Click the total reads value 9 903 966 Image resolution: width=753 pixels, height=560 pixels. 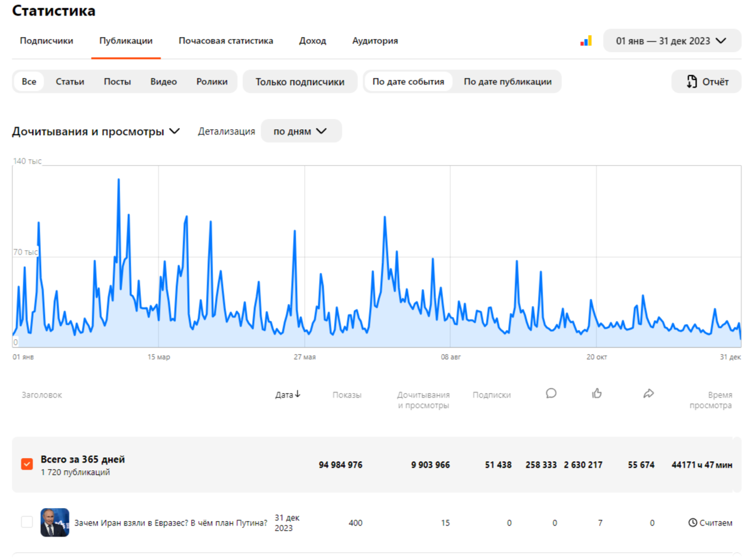click(430, 465)
